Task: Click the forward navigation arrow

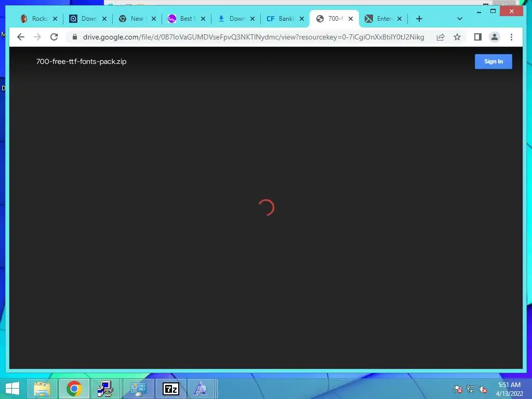Action: [x=37, y=37]
